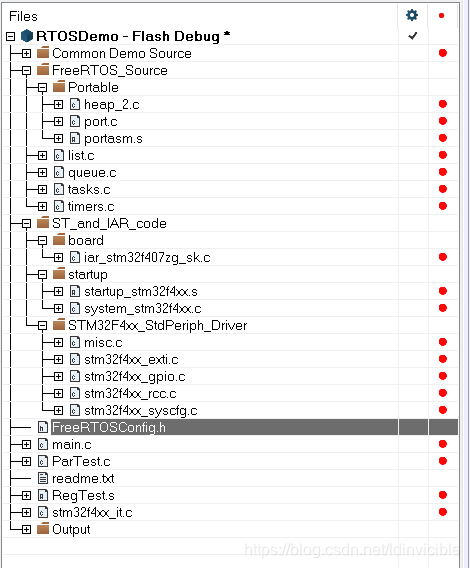Screen dimensions: 470x568
Task: Click the queue.c file icon
Action: point(59,172)
